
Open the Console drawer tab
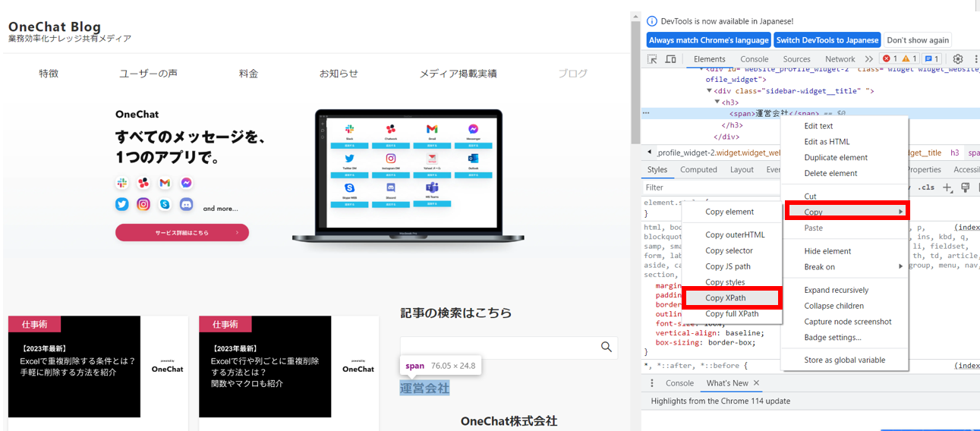(x=679, y=383)
